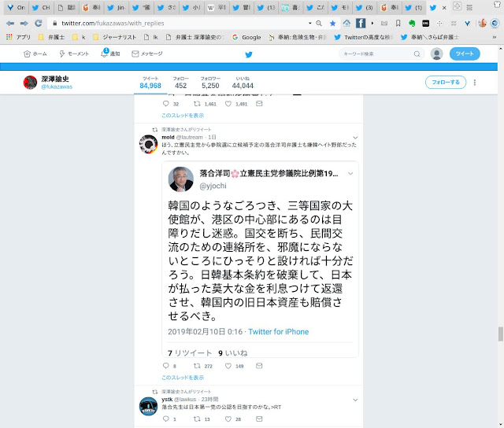The height and width of the screenshot is (428, 504).
Task: Expand ystk's tweet options chevron
Action: pyautogui.click(x=355, y=400)
